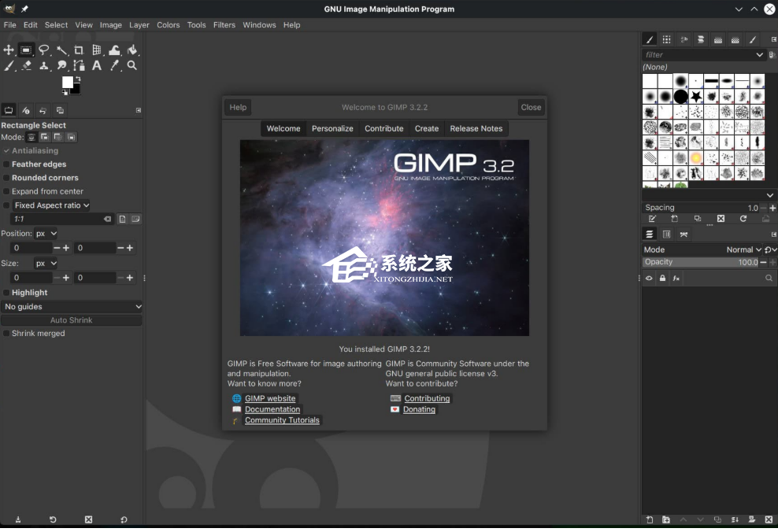The image size is (778, 532).
Task: Swap foreground and background colors
Action: 78,79
